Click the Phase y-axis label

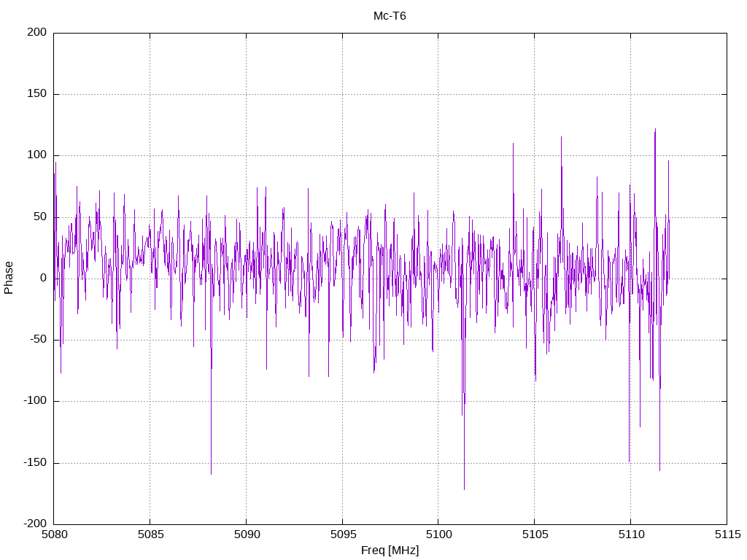tap(9, 278)
